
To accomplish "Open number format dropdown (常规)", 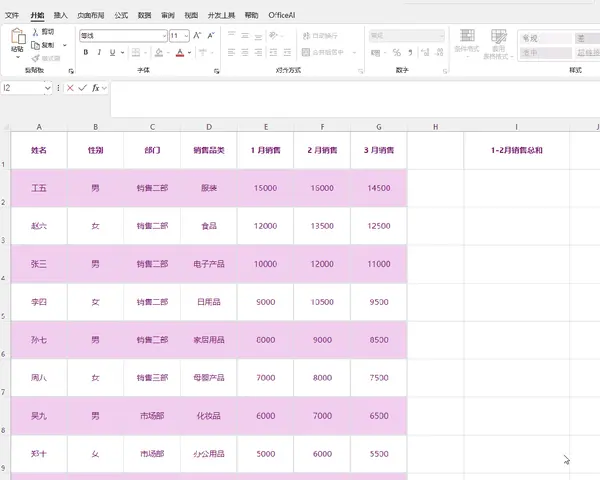I will (441, 36).
